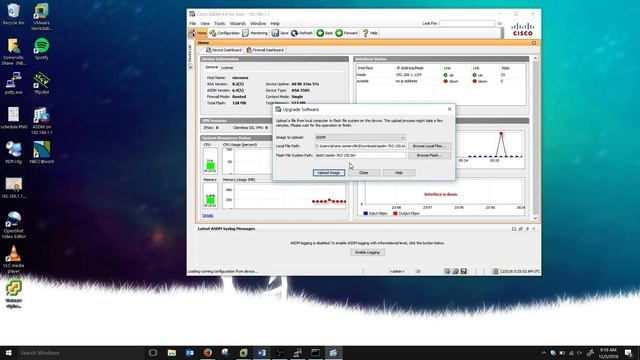Select the License tab in Device Information
The width and height of the screenshot is (640, 360).
click(227, 68)
